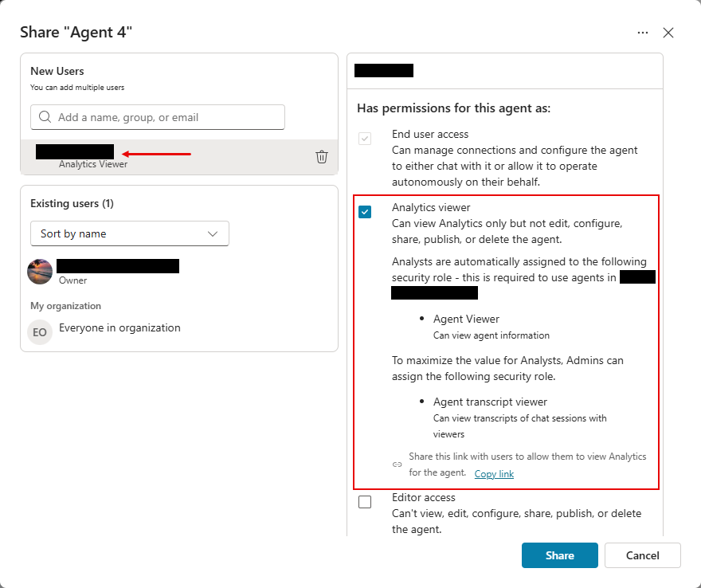Enable the Editor access checkbox
This screenshot has height=588, width=701.
365,502
